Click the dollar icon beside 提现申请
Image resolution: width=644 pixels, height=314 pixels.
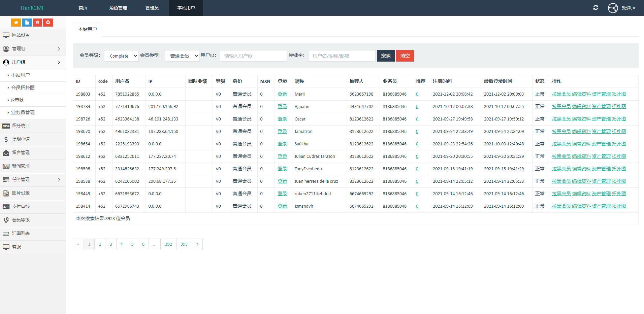coord(6,139)
